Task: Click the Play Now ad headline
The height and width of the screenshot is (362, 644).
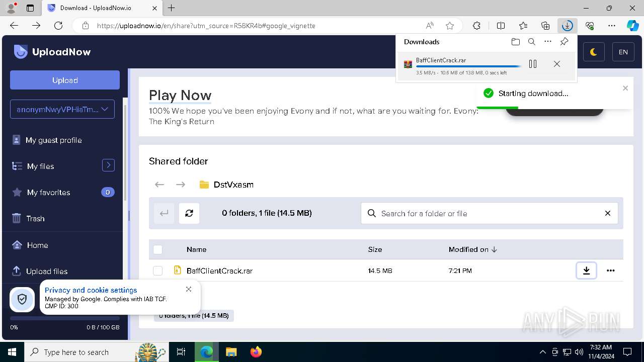Action: (x=180, y=95)
